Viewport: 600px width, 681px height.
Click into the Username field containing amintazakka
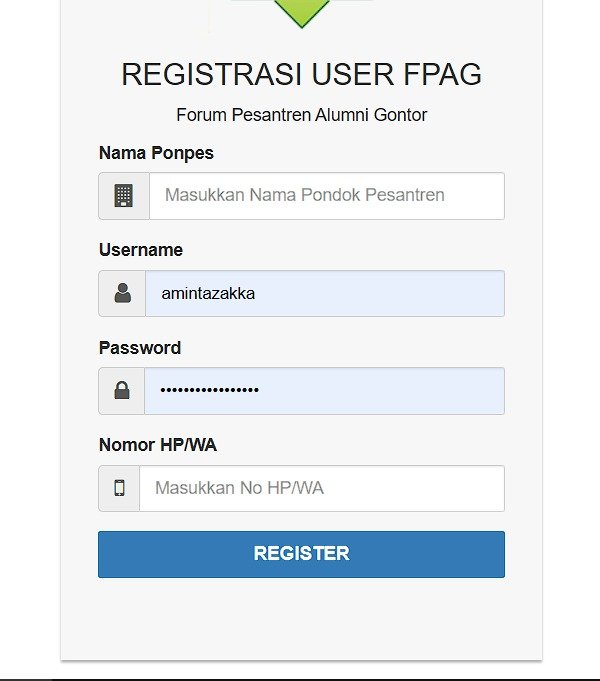pyautogui.click(x=324, y=293)
